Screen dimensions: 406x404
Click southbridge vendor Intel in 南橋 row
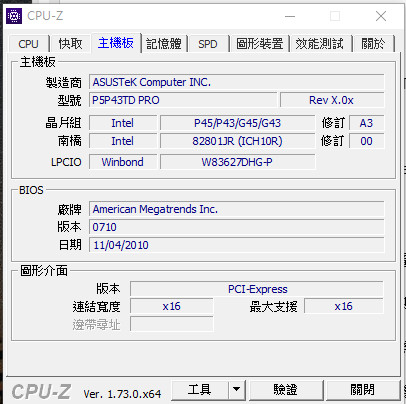pyautogui.click(x=123, y=141)
